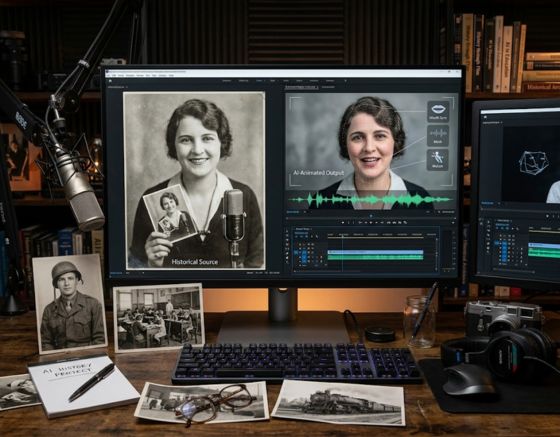The width and height of the screenshot is (560, 437).
Task: Select the highlighted tab above output preview
Action: click(x=301, y=87)
